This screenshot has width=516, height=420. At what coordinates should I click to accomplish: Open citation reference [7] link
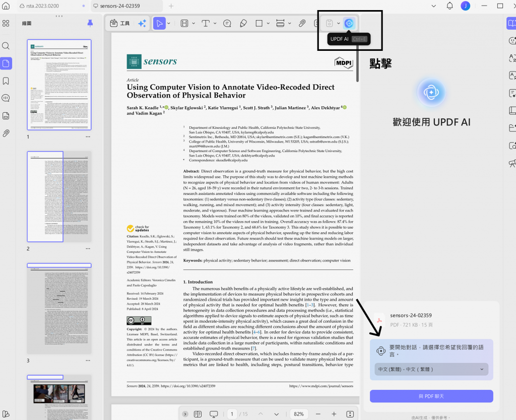(253, 348)
